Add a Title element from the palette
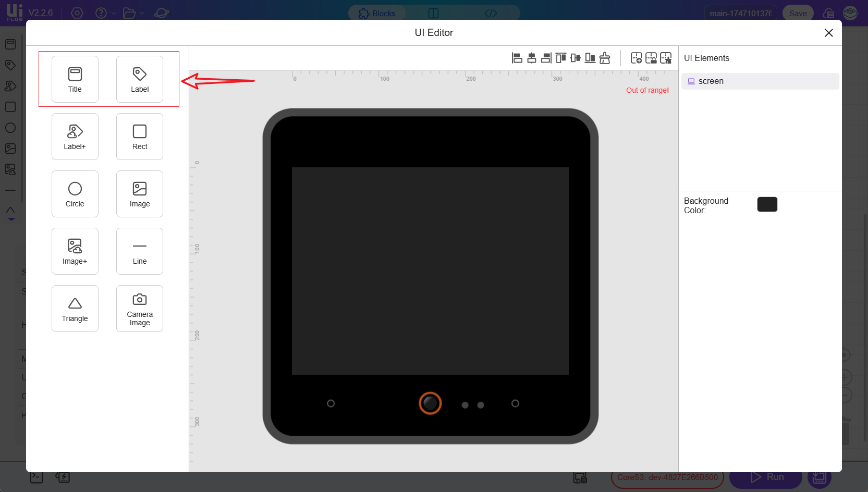 click(75, 79)
